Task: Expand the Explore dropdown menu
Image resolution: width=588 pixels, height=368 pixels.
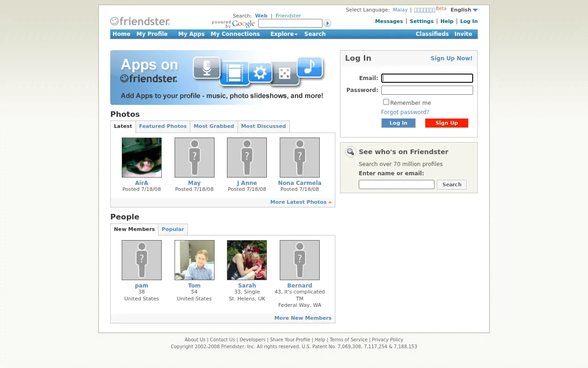Action: (284, 34)
